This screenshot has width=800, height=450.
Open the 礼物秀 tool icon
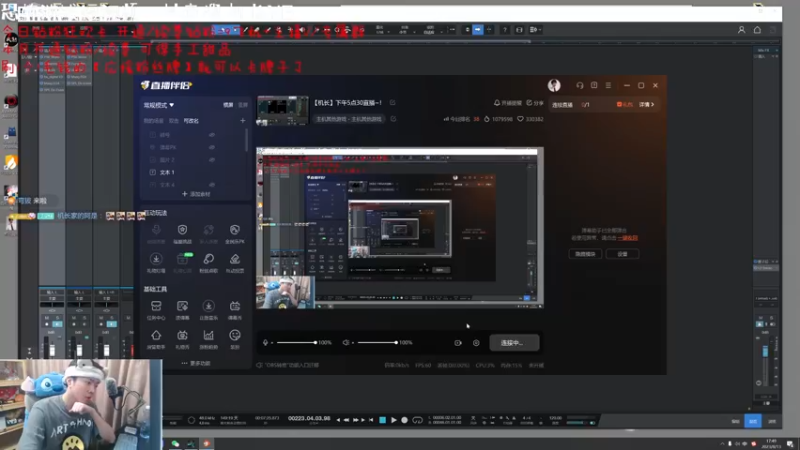point(182,335)
